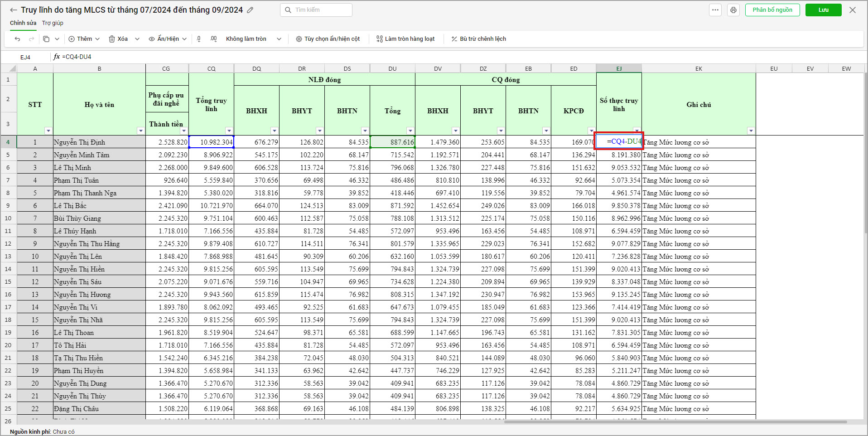Viewport: 868px width, 436px height.
Task: Click the green Lưu button
Action: pos(824,10)
